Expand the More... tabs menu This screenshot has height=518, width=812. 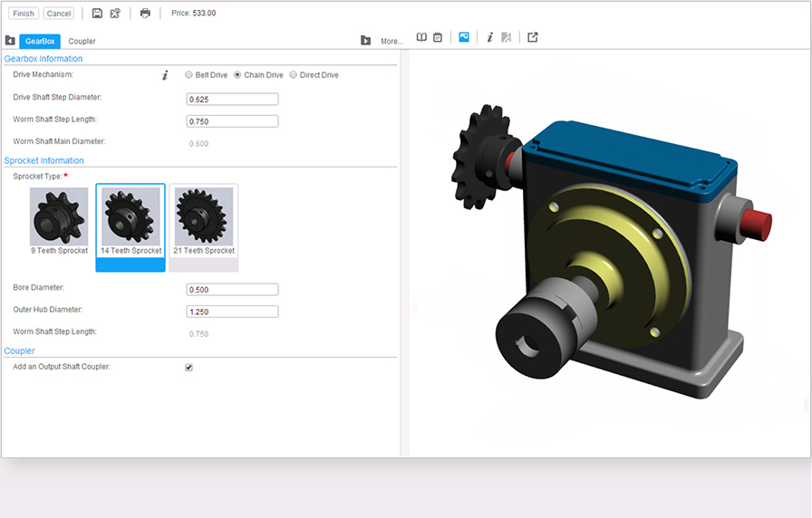[391, 42]
